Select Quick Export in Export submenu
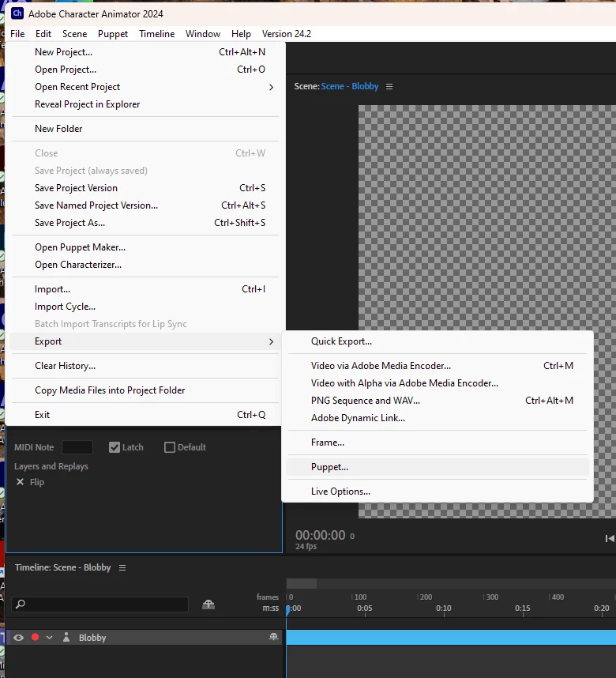Screen dimensions: 616x678 tap(438, 341)
